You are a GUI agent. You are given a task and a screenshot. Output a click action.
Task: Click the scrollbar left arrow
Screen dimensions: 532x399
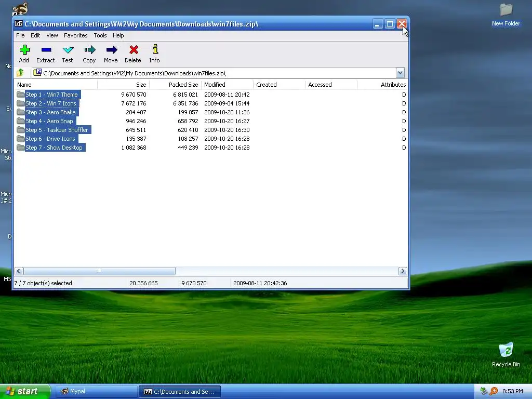(x=19, y=271)
